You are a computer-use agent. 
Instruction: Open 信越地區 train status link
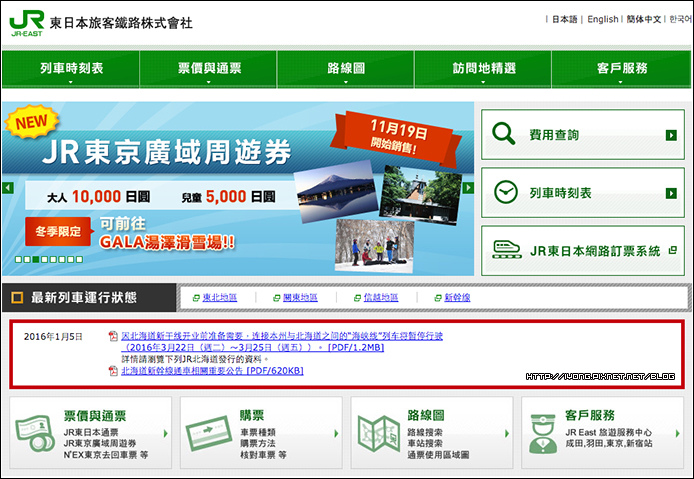[x=381, y=297]
